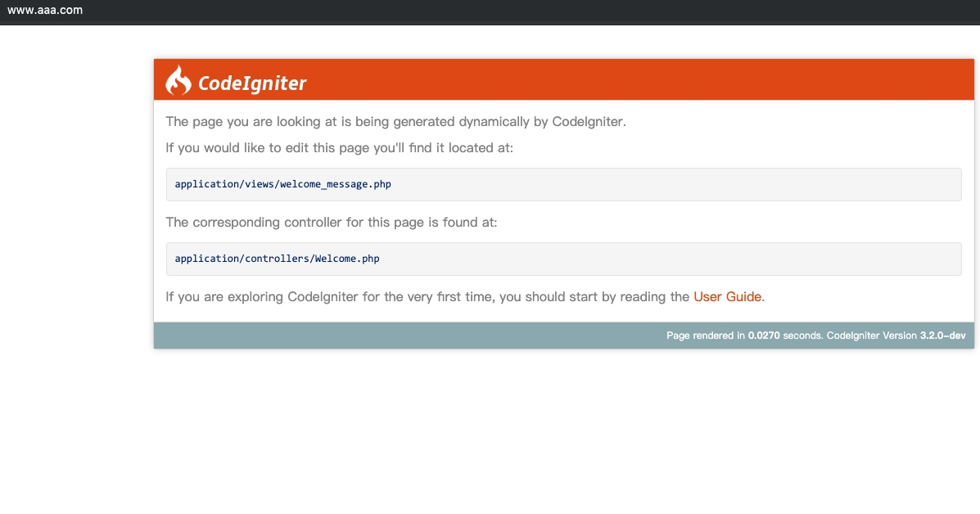The width and height of the screenshot is (980, 514).
Task: Click the application/views/welcome_message.php code path
Action: pos(282,184)
